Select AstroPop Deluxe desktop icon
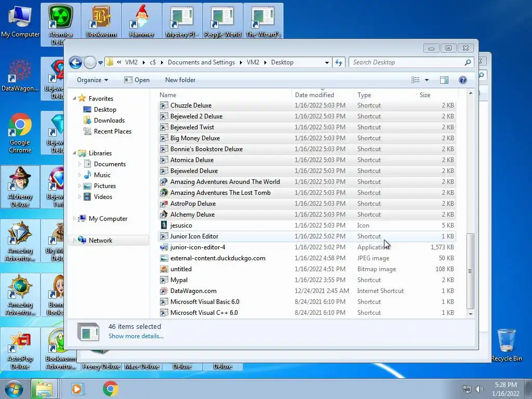The image size is (532, 399). [20, 349]
